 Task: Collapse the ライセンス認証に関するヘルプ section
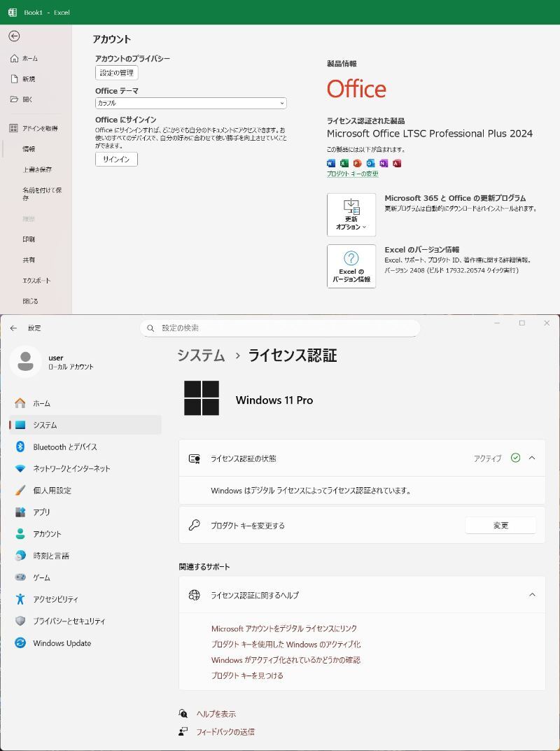532,595
